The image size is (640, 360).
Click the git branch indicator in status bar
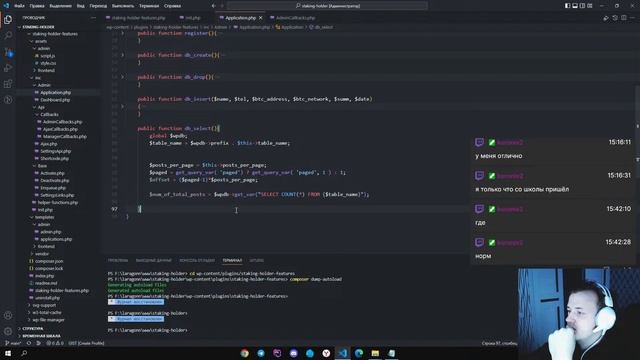point(13,343)
